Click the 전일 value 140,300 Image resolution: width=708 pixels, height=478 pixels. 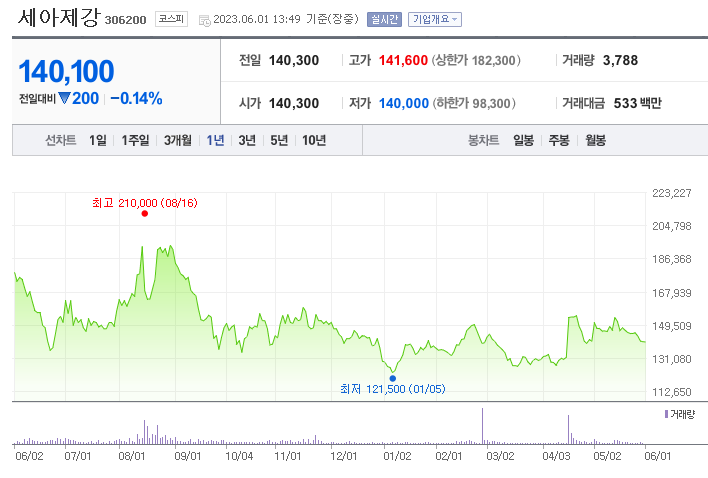(x=294, y=60)
